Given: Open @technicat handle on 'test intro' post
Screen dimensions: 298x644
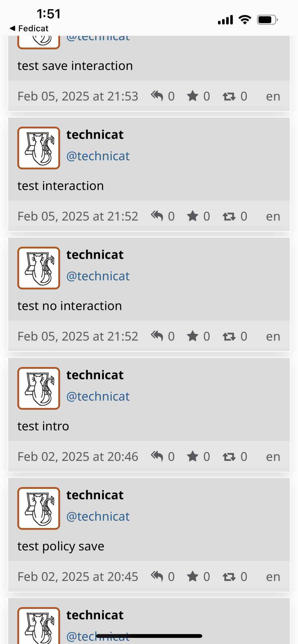Looking at the screenshot, I should click(98, 396).
